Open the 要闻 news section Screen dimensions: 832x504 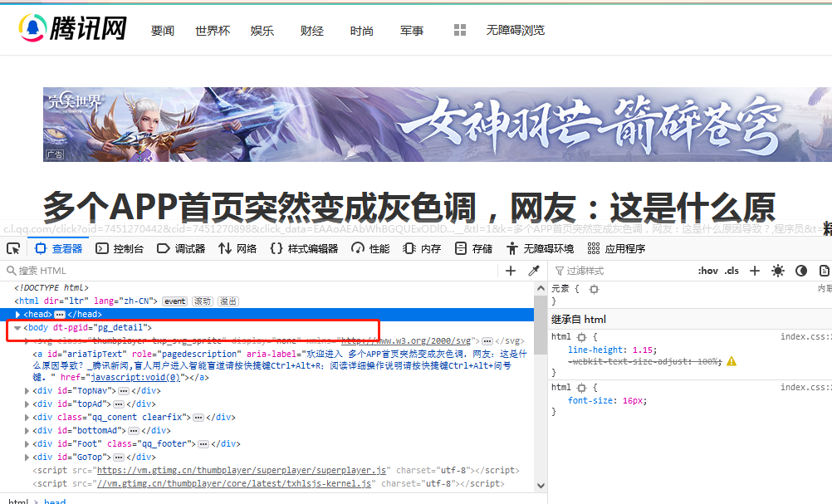163,31
